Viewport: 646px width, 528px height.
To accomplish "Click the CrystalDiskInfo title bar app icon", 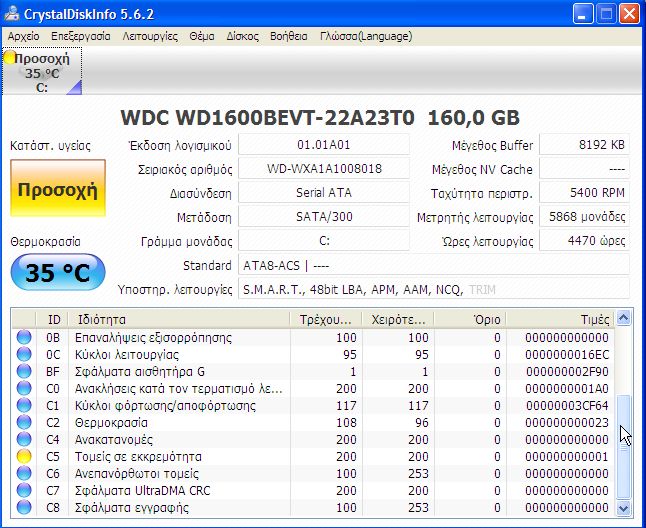I will (x=12, y=14).
